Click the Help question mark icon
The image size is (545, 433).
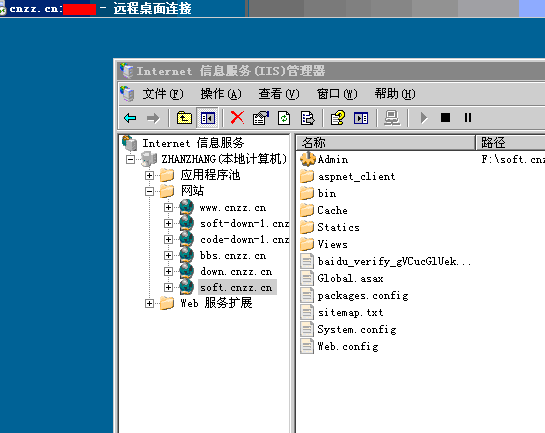[x=337, y=117]
